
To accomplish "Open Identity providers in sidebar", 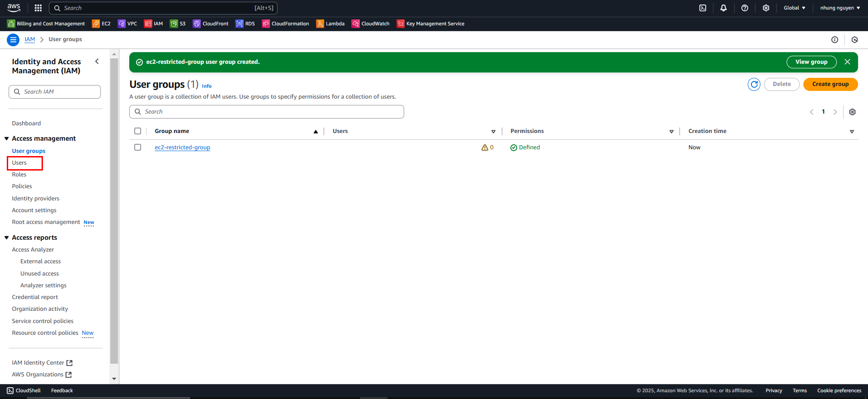I will point(36,199).
